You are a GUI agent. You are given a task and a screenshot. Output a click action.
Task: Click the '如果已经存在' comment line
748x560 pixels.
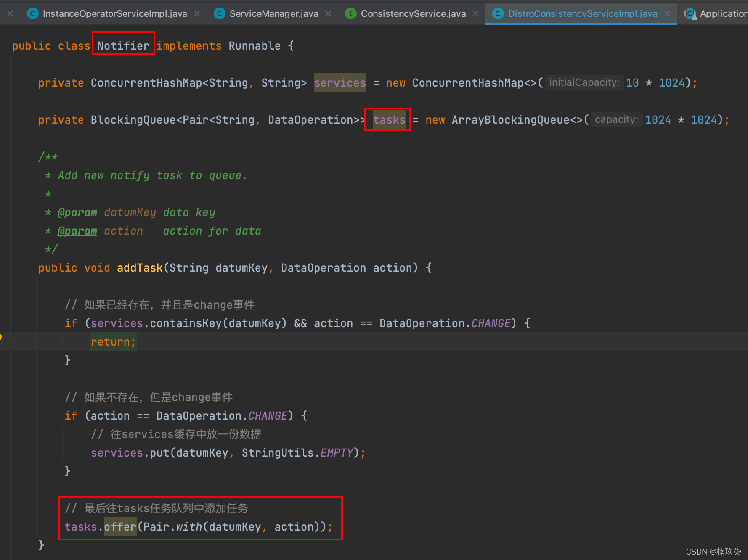[159, 305]
